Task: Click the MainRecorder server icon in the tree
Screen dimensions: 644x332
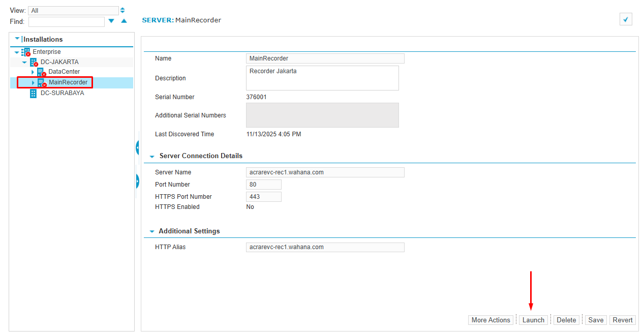Action: tap(41, 82)
